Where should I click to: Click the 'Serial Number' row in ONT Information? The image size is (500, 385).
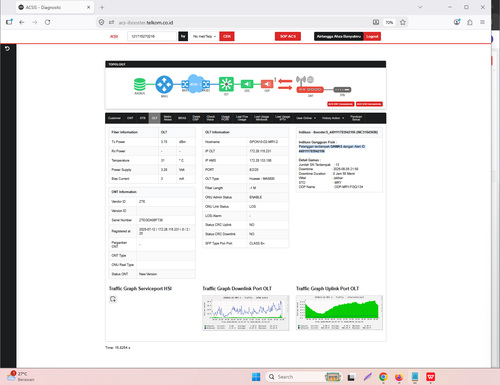coord(152,220)
